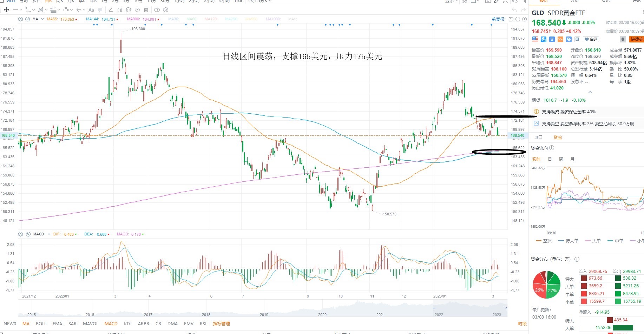Screen dimensions: 644x334
Task: Click the 2018 mark on the timeline navigator
Action: pos(206,315)
